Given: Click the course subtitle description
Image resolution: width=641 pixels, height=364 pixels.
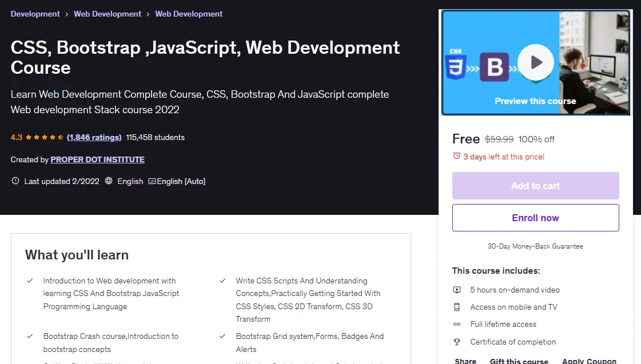Looking at the screenshot, I should (x=200, y=102).
